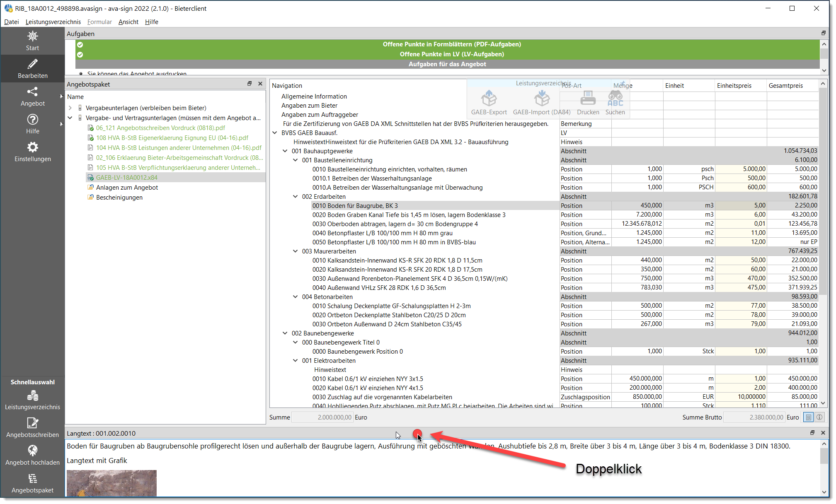Click info icon next to Summe Brutto

(819, 417)
